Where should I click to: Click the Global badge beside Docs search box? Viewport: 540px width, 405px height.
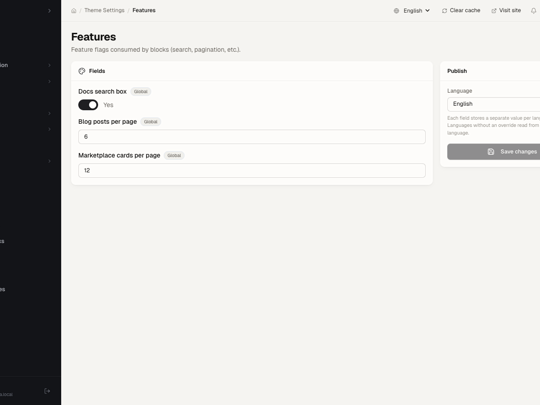point(141,92)
